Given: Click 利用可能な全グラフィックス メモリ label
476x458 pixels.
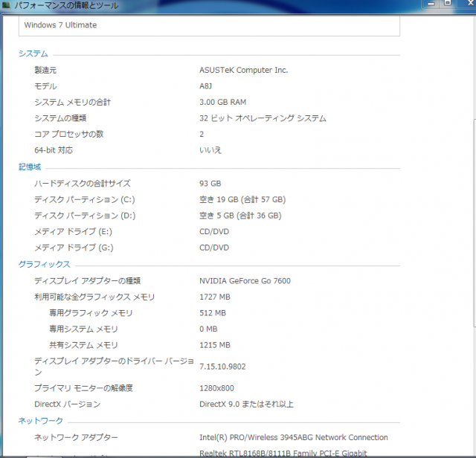Looking at the screenshot, I should [94, 297].
